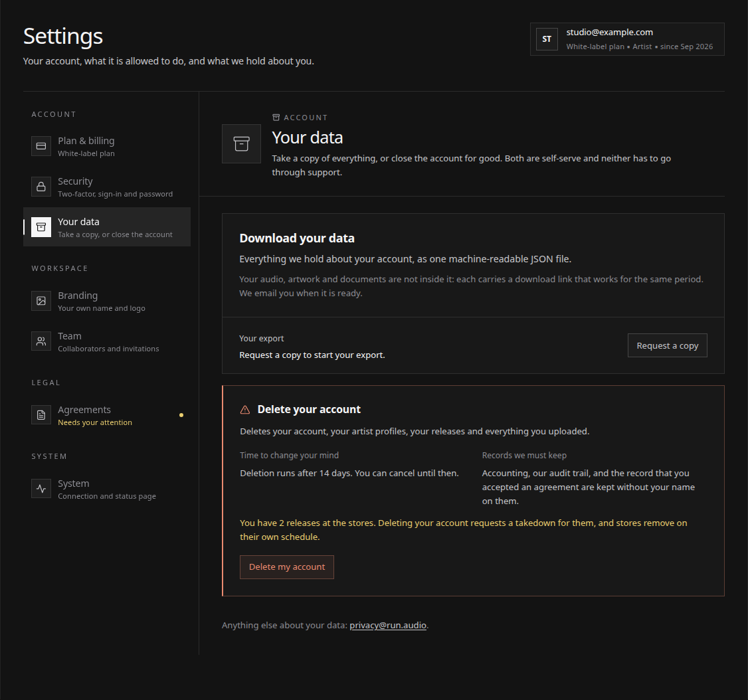Click the Agreements document icon

41,415
